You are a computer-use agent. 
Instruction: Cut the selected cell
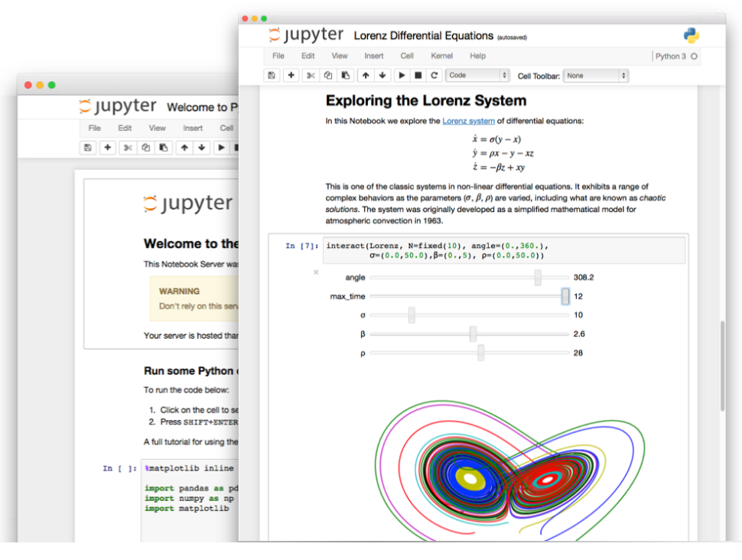click(x=310, y=75)
